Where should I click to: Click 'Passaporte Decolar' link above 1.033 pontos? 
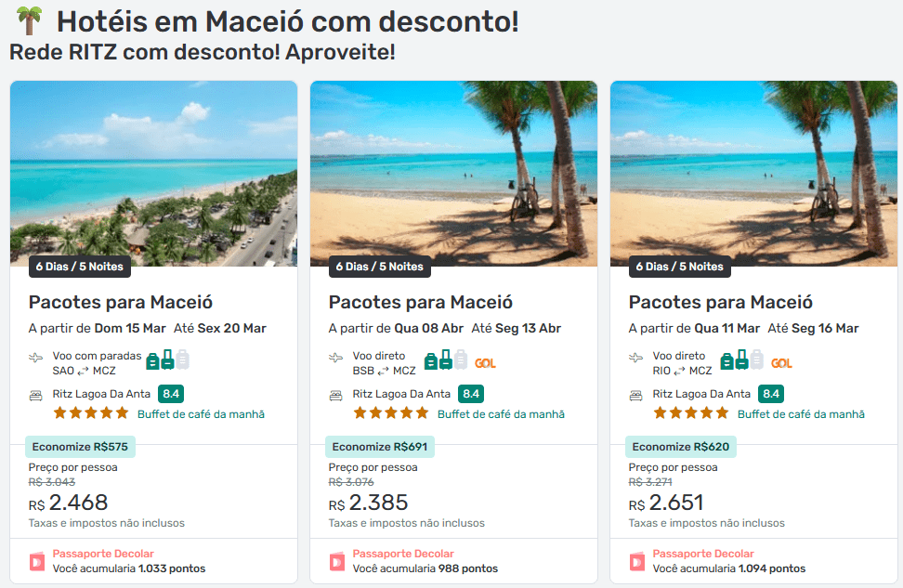coord(103,554)
